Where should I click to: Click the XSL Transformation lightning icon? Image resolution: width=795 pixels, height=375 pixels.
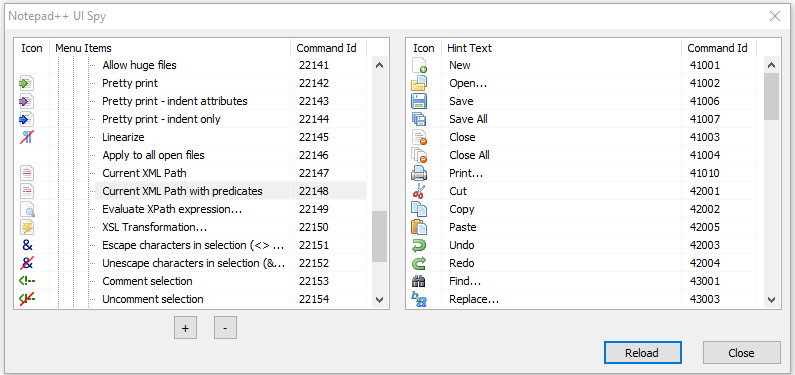click(26, 227)
